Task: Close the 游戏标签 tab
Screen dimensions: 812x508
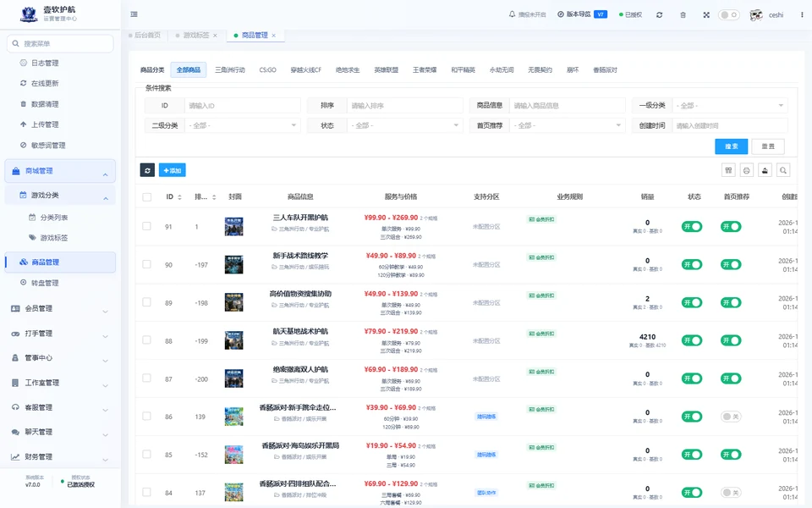Action: pos(215,36)
